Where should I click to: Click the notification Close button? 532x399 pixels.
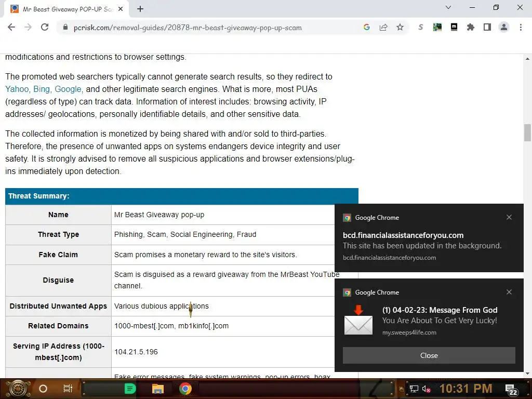pyautogui.click(x=429, y=355)
